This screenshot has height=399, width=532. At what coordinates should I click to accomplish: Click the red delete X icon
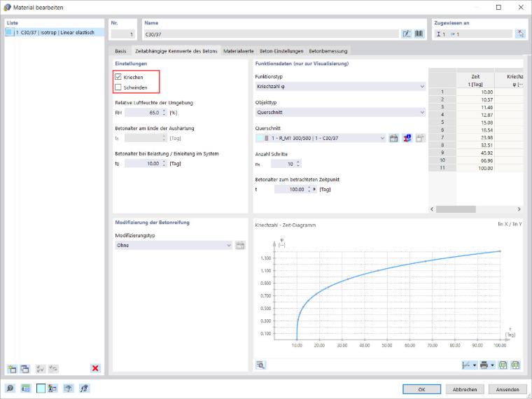click(x=95, y=368)
